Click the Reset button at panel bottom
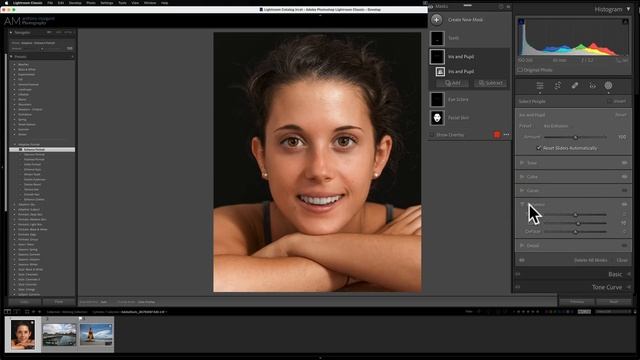Screen dimensions: 640x360 point(613,302)
